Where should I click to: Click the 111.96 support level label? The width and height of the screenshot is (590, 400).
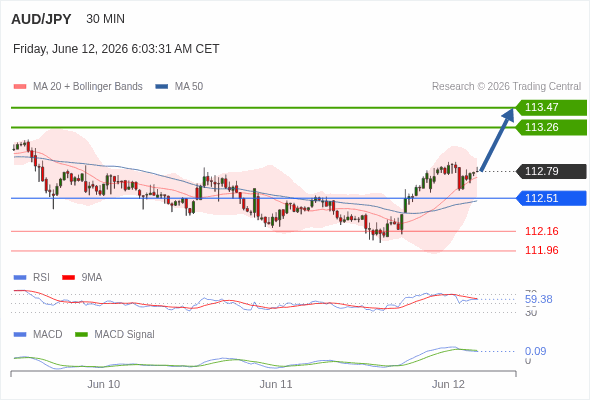(x=541, y=250)
